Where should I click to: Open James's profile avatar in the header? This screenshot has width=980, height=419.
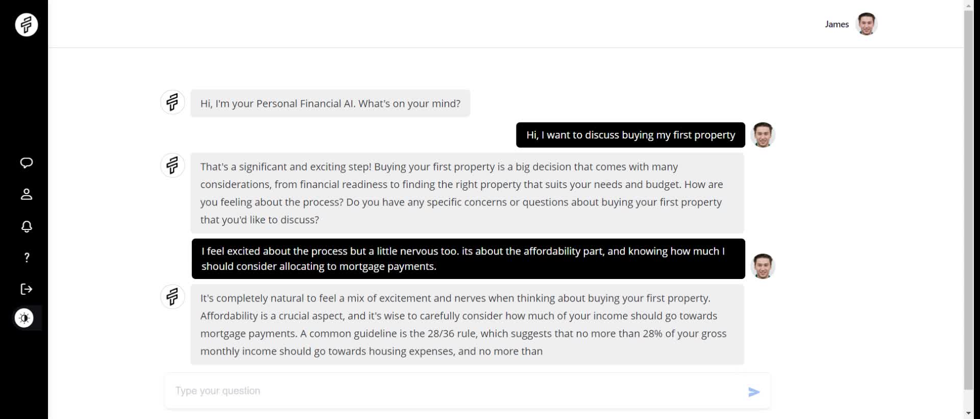[x=866, y=24]
